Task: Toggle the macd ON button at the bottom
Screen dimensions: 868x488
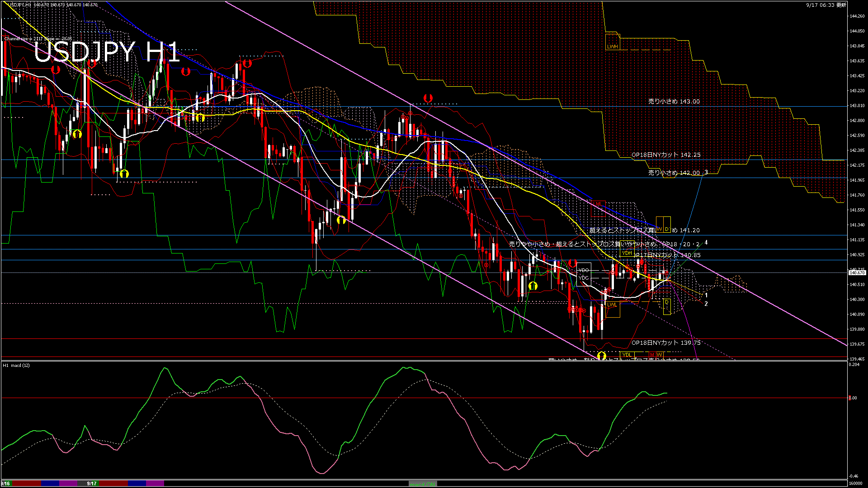Action: [x=423, y=483]
